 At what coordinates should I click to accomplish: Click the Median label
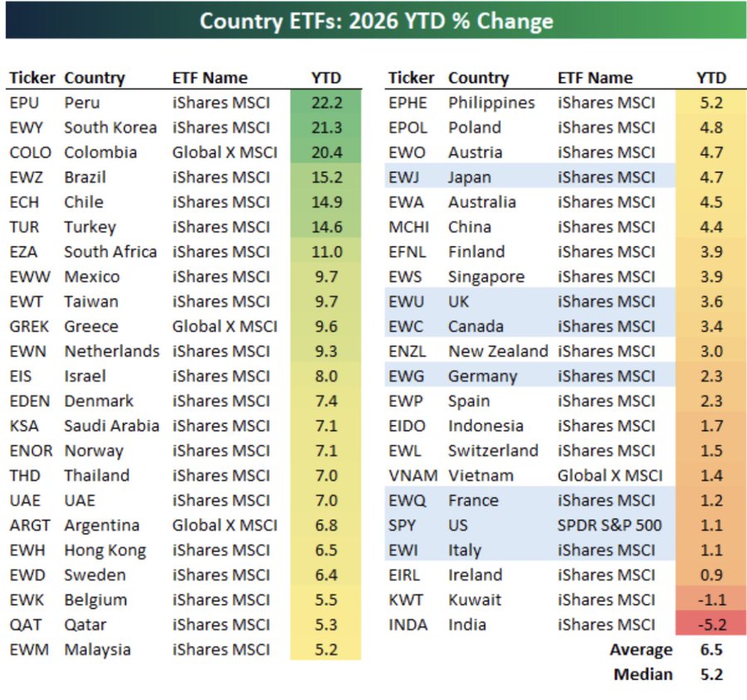(x=643, y=674)
